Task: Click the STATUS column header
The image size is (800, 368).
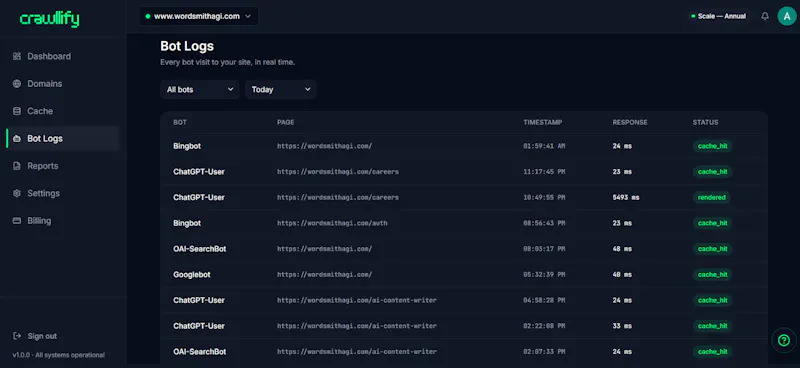Action: (706, 122)
